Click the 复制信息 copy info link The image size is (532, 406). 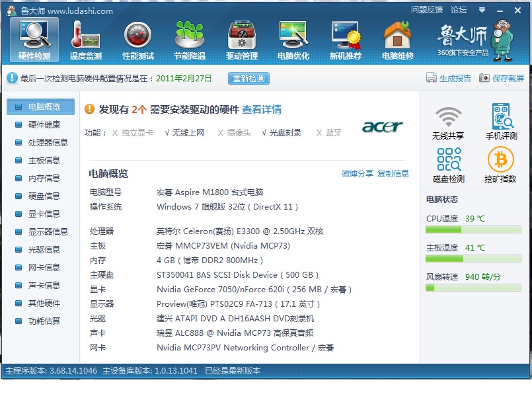pos(393,174)
